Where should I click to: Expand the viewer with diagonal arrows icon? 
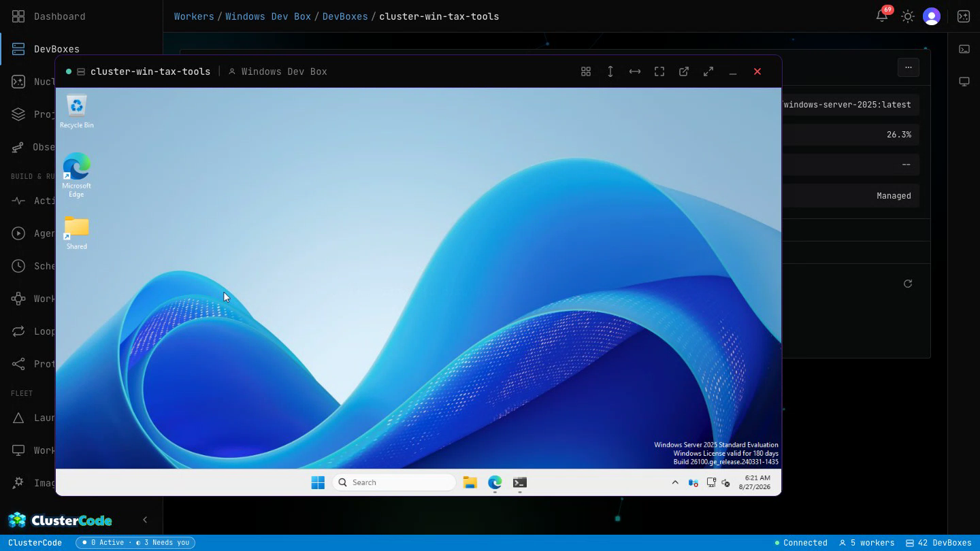point(708,71)
